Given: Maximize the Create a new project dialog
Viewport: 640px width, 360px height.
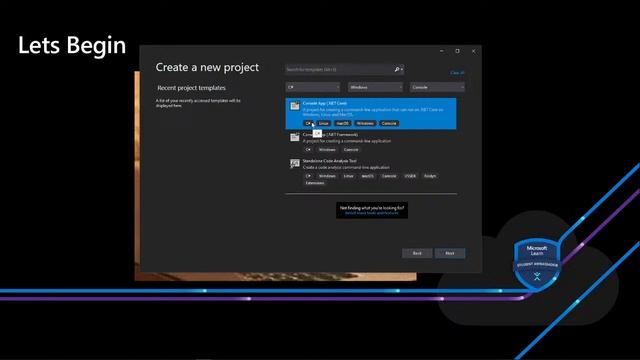Looking at the screenshot, I should click(x=458, y=51).
